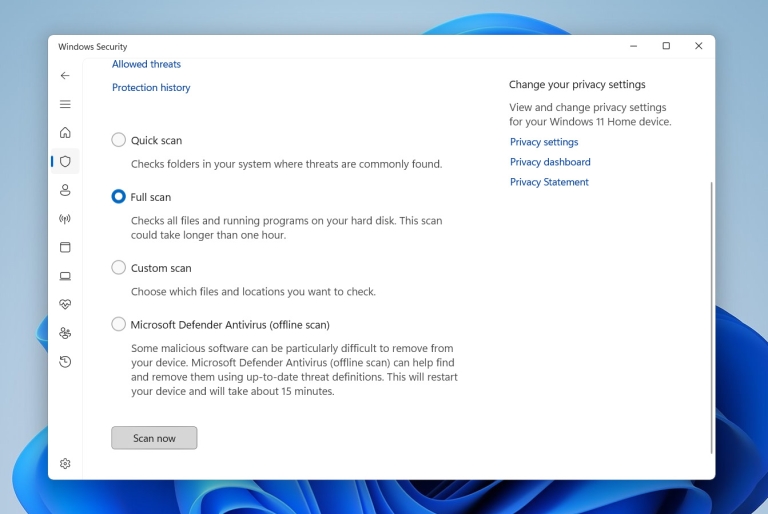The image size is (768, 514).
Task: Open Family options icon in sidebar
Action: 65,333
